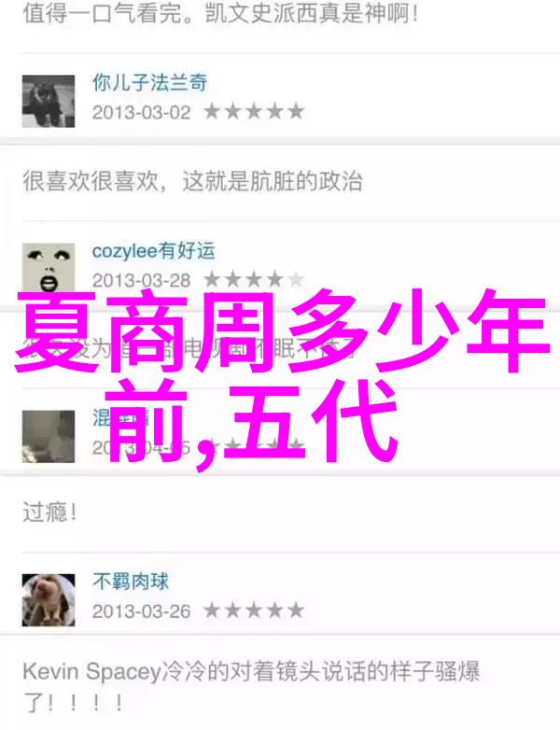The width and height of the screenshot is (560, 730).
Task: Click the date 2013-03-02
Action: pos(142,112)
